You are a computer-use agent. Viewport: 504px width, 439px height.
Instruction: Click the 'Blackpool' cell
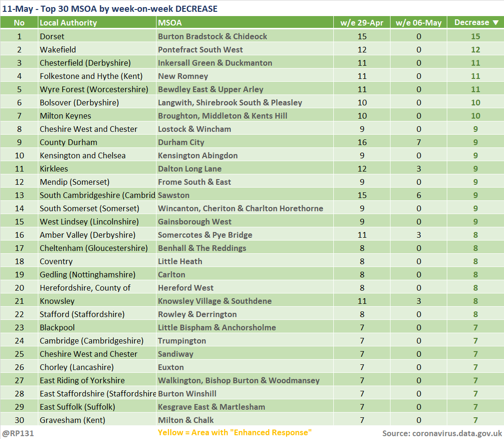tap(97, 327)
